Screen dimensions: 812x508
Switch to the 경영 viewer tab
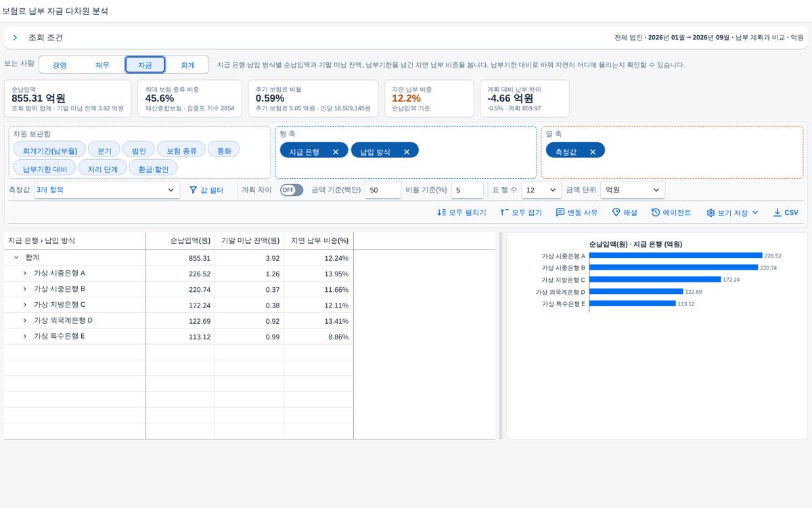pos(60,65)
